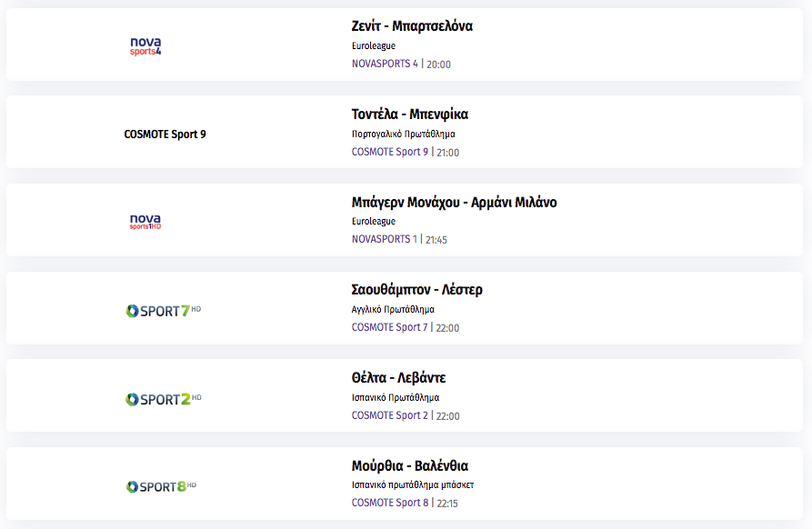Click the COSMOTE Sport 9 channel logo text
The height and width of the screenshot is (529, 812).
165,134
